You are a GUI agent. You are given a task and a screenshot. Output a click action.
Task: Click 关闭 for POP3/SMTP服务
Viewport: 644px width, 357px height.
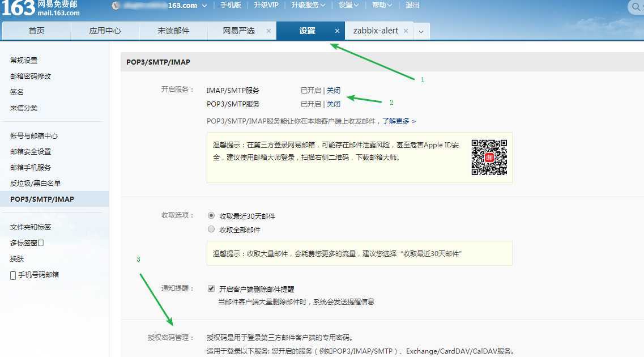click(x=334, y=104)
